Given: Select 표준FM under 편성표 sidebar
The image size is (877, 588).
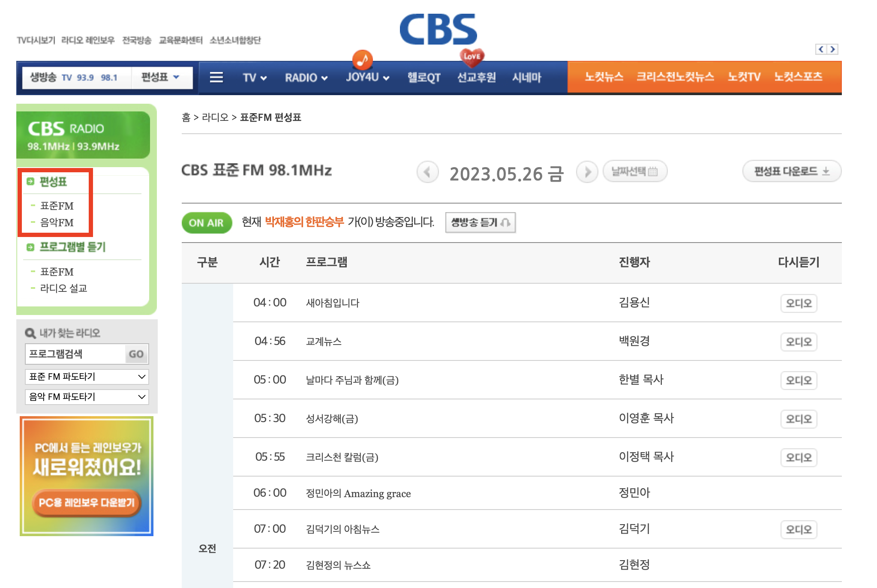Looking at the screenshot, I should pyautogui.click(x=57, y=206).
